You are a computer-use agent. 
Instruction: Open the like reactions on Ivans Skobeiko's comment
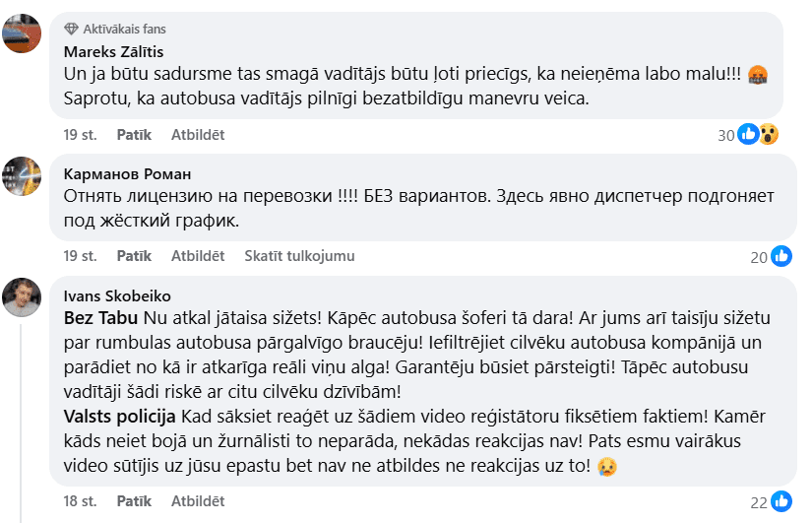(781, 501)
